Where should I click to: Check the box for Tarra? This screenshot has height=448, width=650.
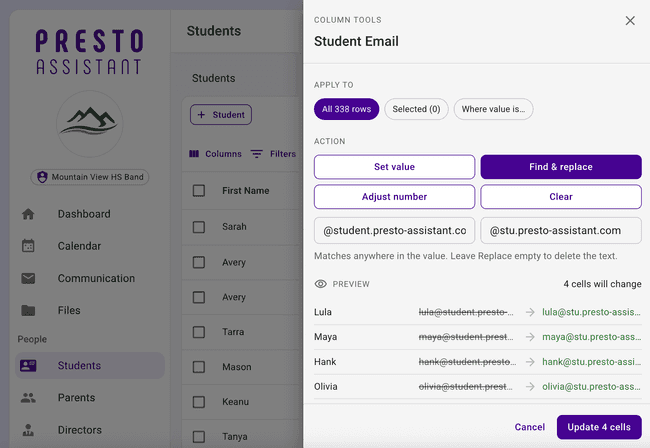(x=199, y=332)
